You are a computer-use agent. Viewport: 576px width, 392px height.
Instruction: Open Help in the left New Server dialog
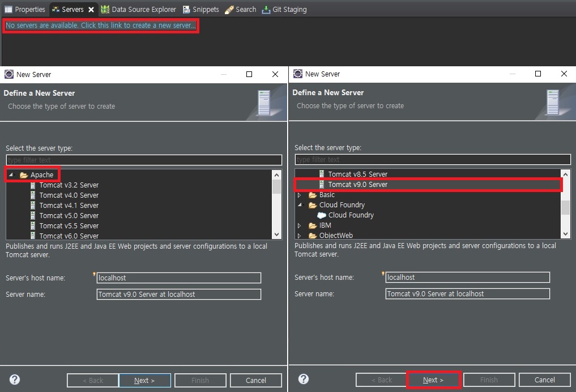click(x=15, y=380)
